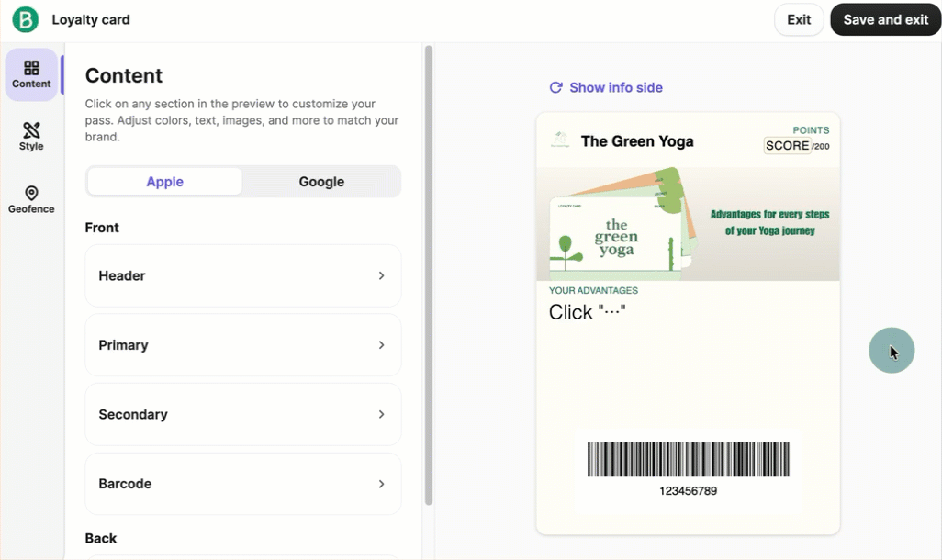Open the Style sidebar panel
This screenshot has width=942, height=560.
coord(31,137)
